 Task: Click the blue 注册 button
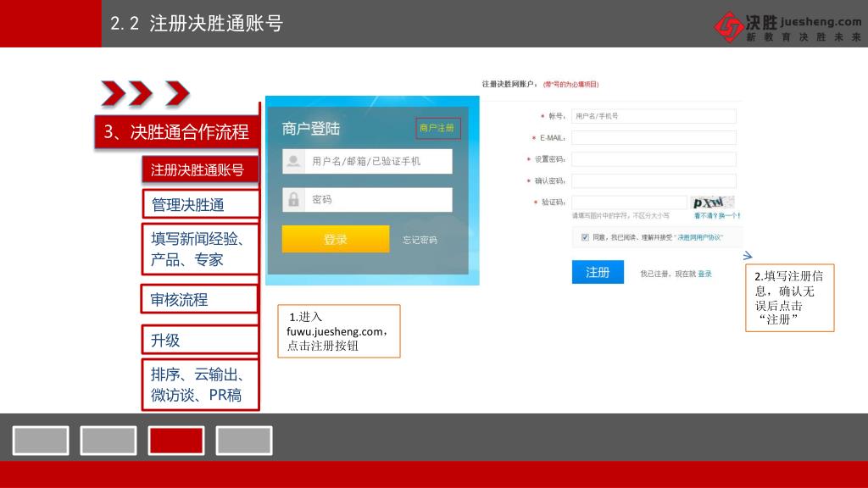coord(598,272)
